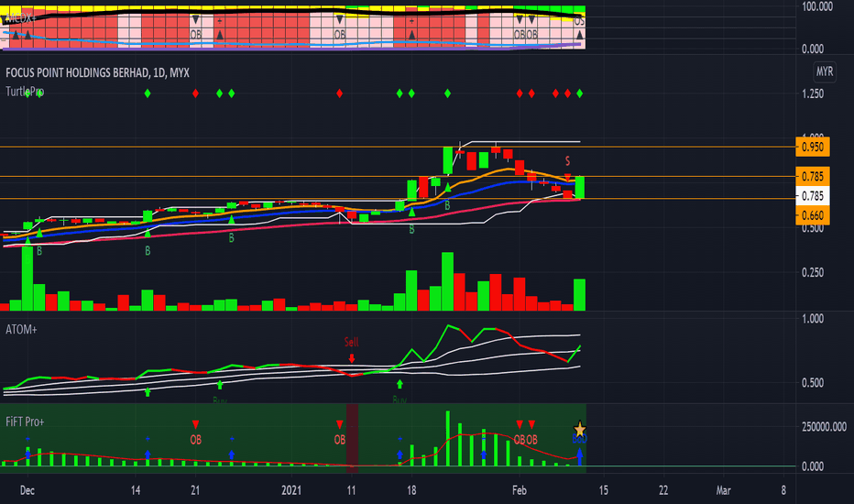Click the 250000.000 value on FiFT Pro+ scale
Screen dimensions: 854x504
point(824,427)
